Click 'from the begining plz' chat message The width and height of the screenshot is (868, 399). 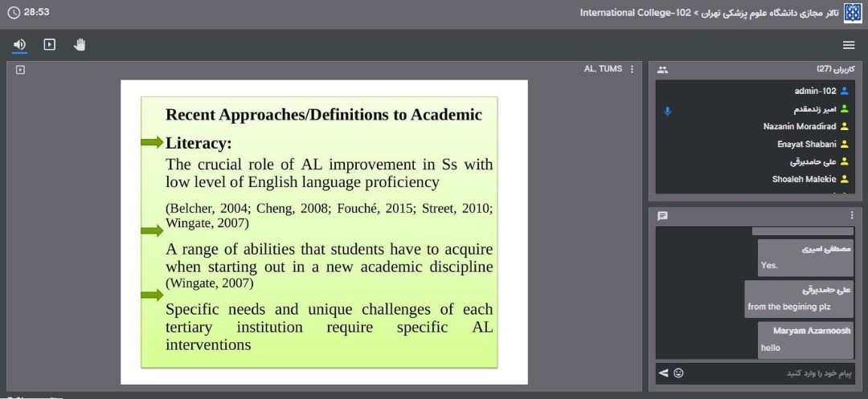click(x=799, y=299)
